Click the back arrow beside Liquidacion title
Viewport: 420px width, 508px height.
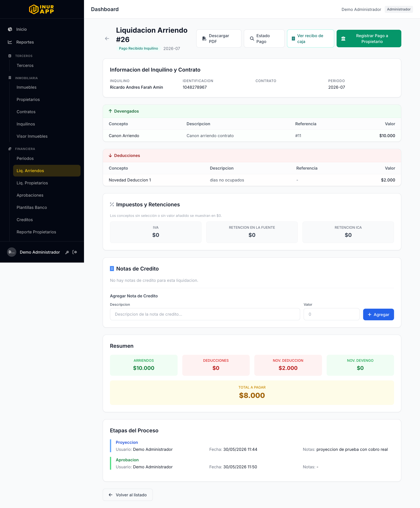pyautogui.click(x=107, y=39)
